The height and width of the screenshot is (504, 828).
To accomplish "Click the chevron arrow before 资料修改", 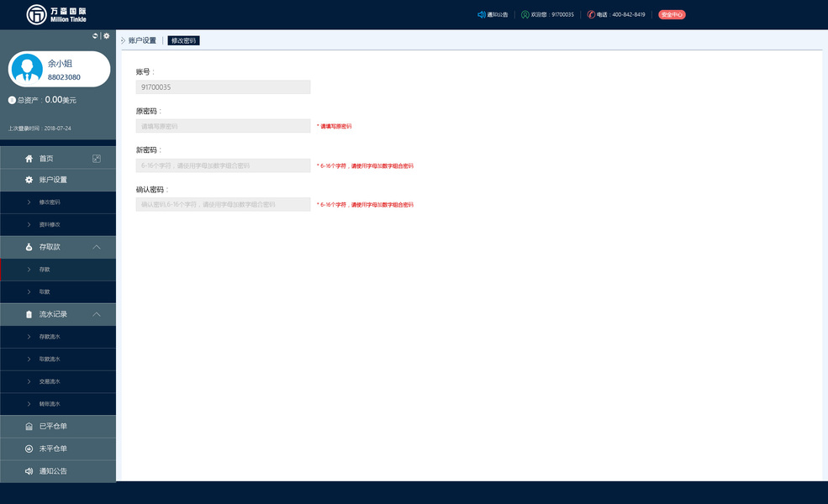I will point(29,224).
